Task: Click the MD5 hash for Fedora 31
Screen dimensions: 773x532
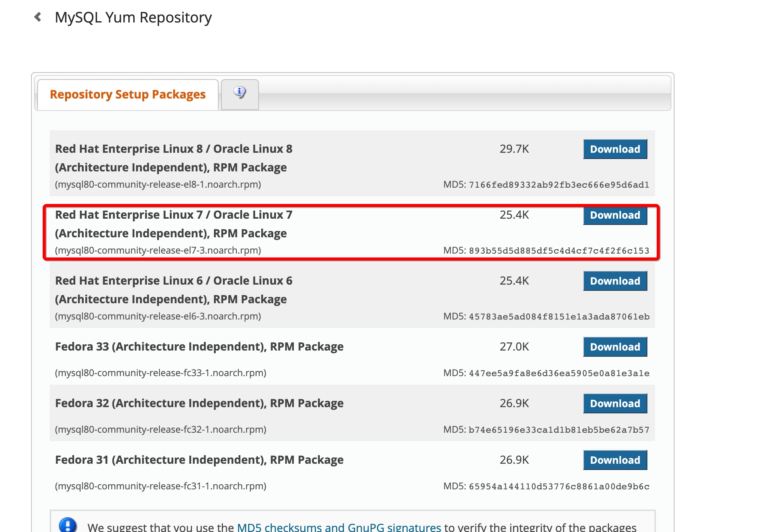Action: click(559, 486)
